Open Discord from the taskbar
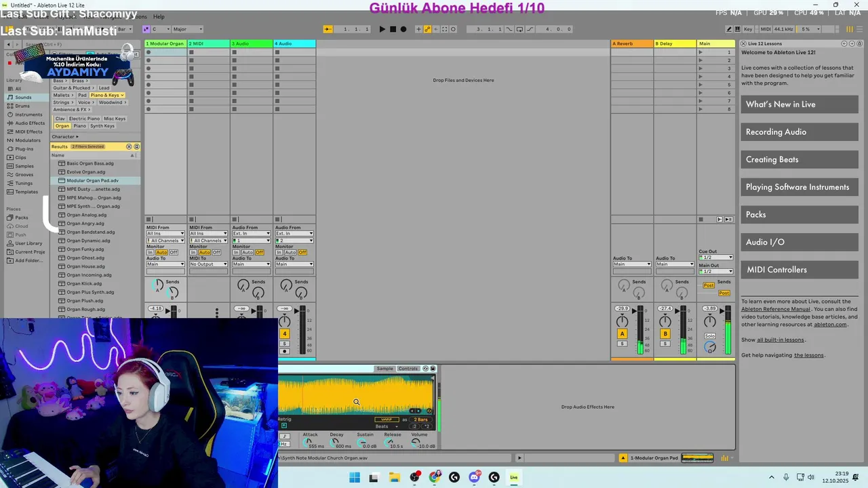 [474, 477]
